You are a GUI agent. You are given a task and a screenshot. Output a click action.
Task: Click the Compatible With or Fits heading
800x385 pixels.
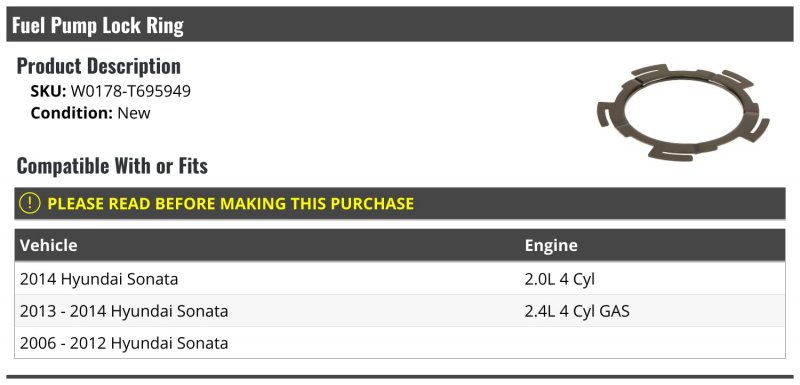coord(112,166)
